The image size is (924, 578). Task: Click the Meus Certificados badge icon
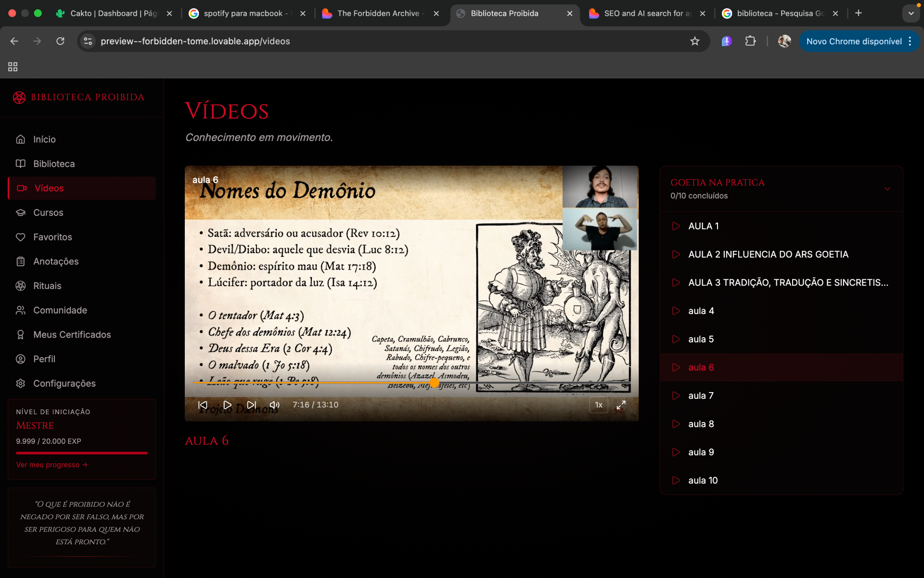(20, 334)
